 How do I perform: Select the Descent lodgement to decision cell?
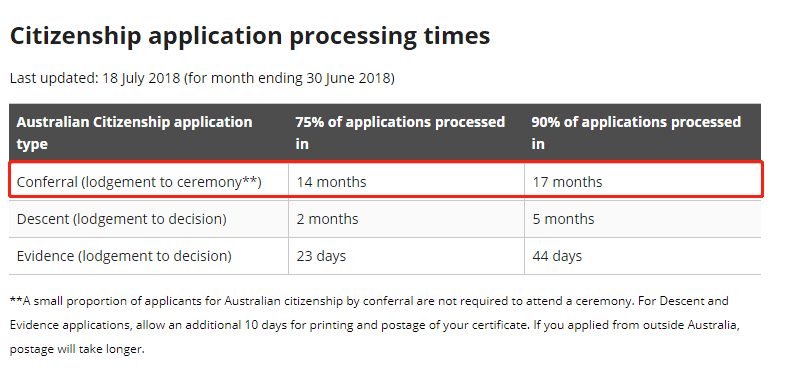[148, 219]
